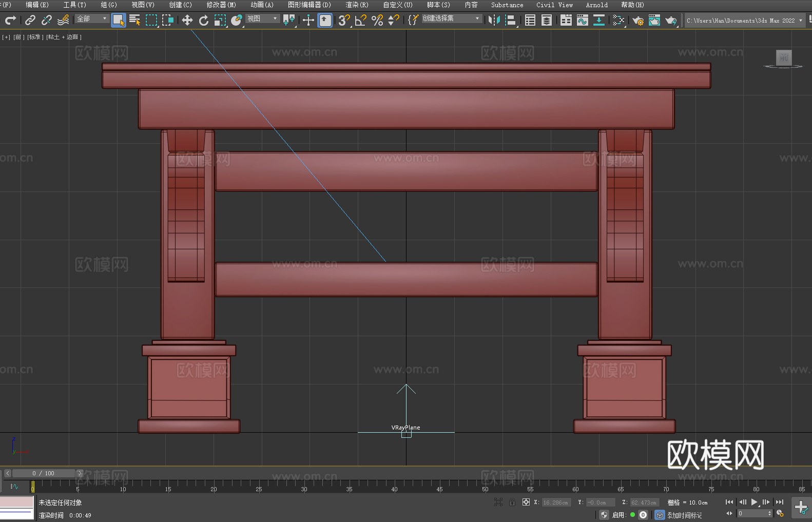Toggle Angle Snap on the toolbar
Viewport: 812px width, 522px height.
[x=360, y=20]
